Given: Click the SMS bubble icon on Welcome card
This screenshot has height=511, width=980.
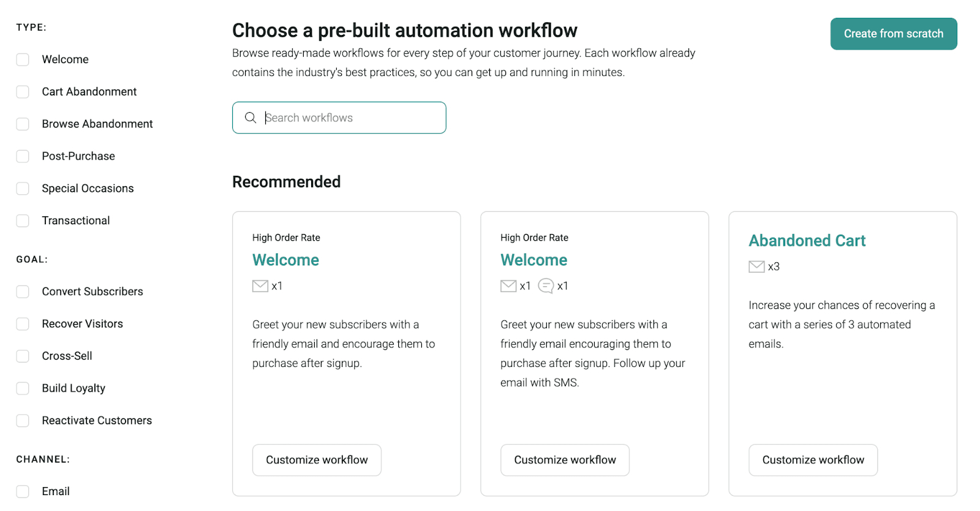Looking at the screenshot, I should (546, 286).
